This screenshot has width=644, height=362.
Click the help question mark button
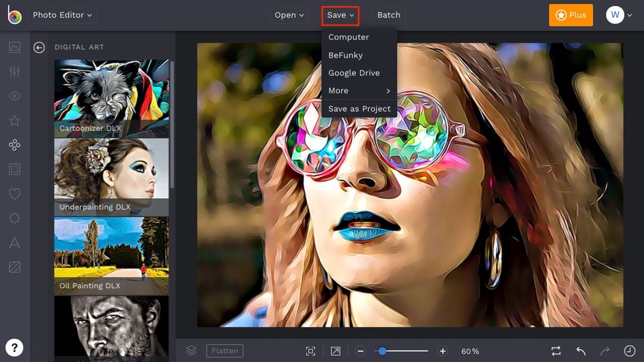14,348
